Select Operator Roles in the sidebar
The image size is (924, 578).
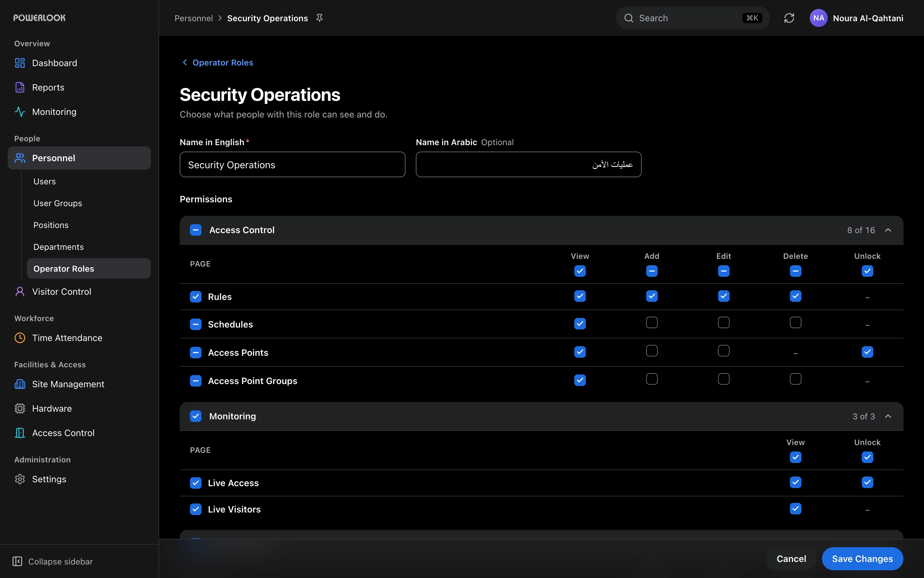[89, 269]
